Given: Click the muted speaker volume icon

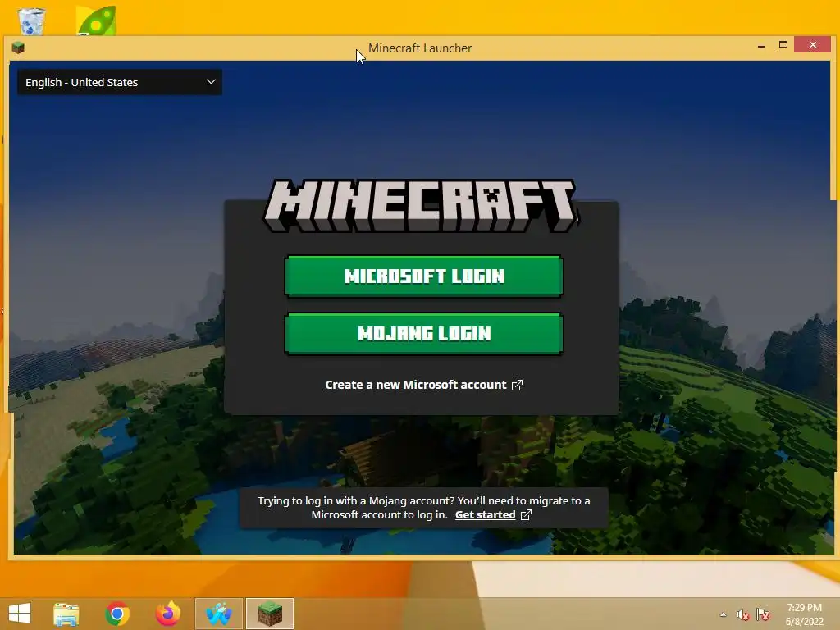Looking at the screenshot, I should pyautogui.click(x=742, y=614).
